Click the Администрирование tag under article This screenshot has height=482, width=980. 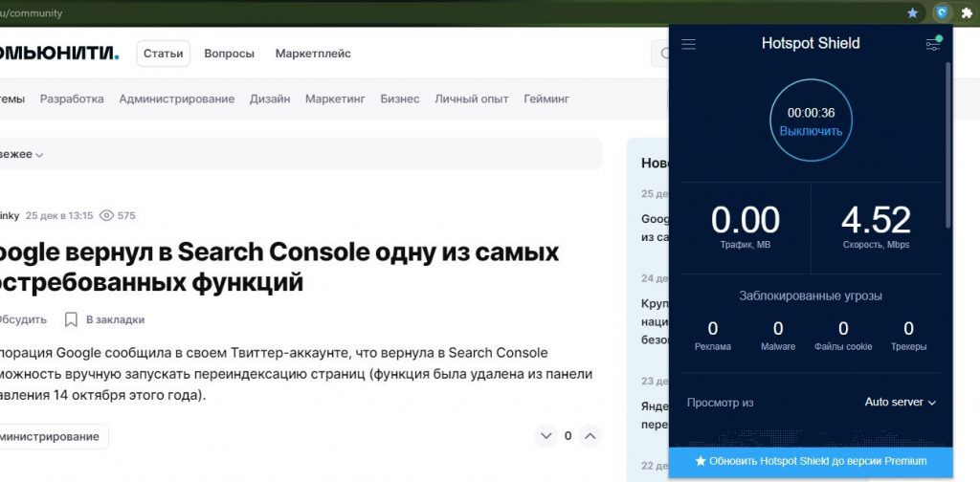tap(54, 436)
